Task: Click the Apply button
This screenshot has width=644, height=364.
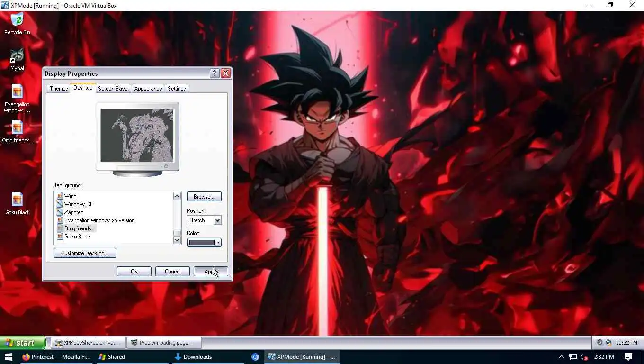Action: point(211,272)
